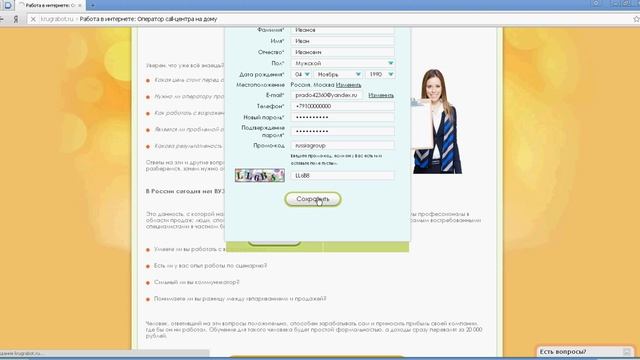
Task: Click the Сохранить save button
Action: coord(313,199)
